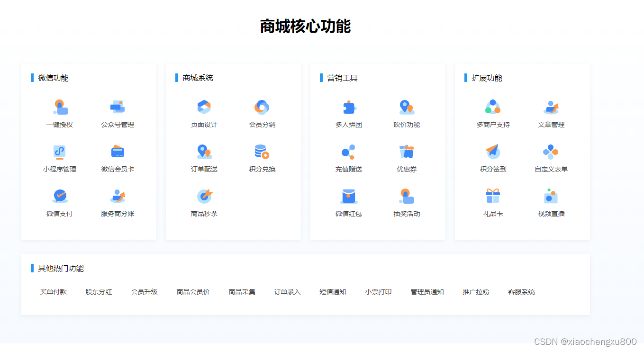Open the 客服系统 customer service link
This screenshot has width=644, height=351.
click(x=521, y=292)
